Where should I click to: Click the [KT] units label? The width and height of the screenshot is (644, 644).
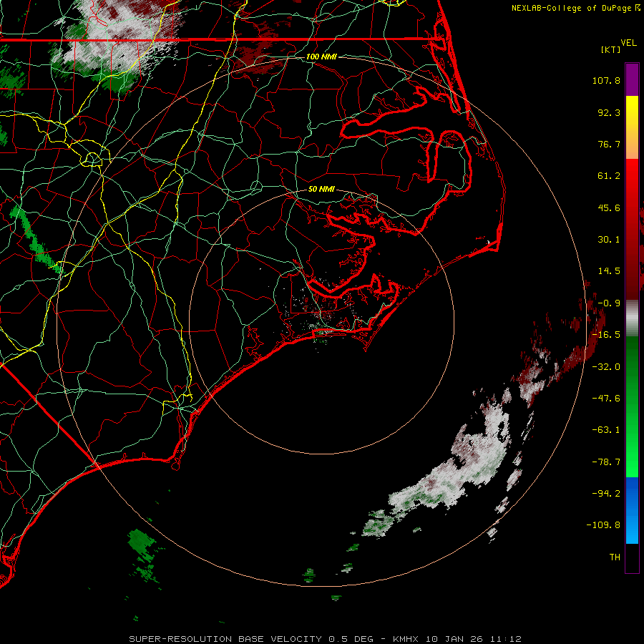pyautogui.click(x=611, y=49)
